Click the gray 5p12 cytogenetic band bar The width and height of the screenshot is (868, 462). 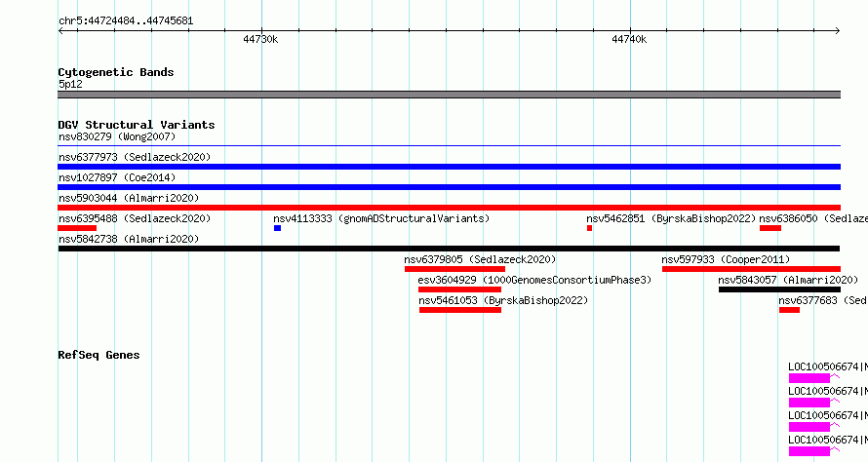pyautogui.click(x=449, y=95)
